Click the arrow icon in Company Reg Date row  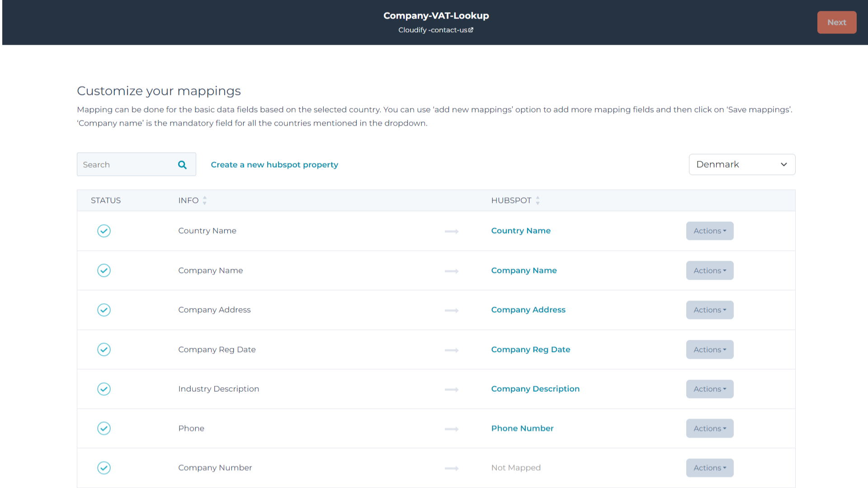[451, 350]
